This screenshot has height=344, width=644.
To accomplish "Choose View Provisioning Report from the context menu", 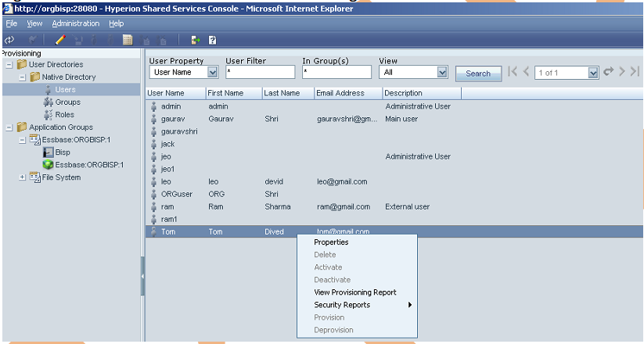I will 355,292.
